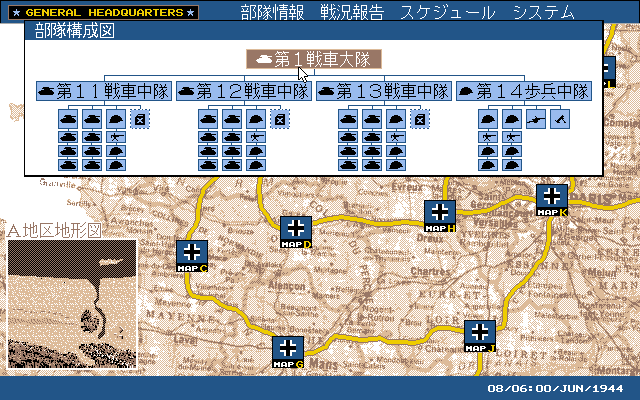Screen dimensions: 640x400
Task: Select the 第1戦車大隊 battalion box
Action: [x=314, y=59]
